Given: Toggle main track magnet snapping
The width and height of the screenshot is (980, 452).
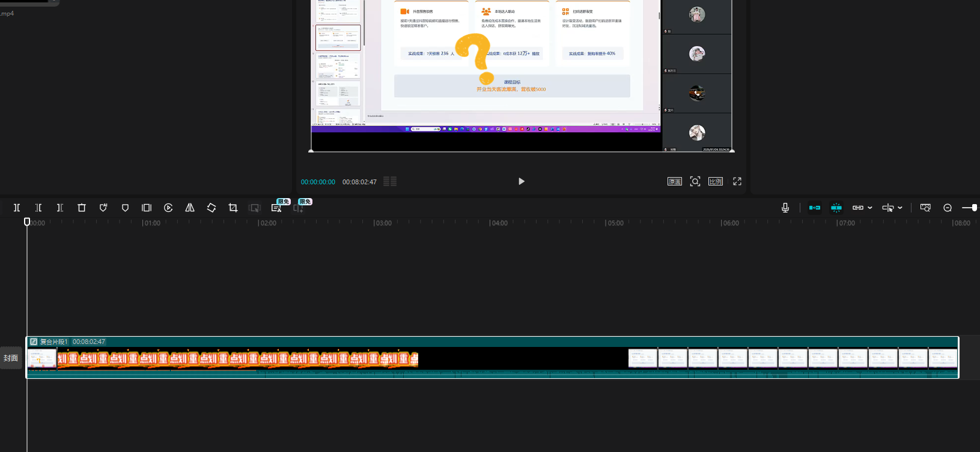Looking at the screenshot, I should point(815,208).
